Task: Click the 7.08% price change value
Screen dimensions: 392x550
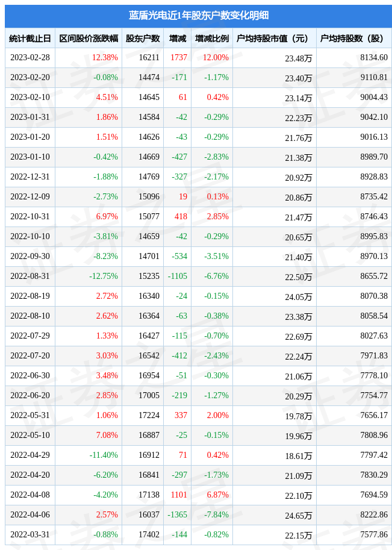Action: [x=107, y=436]
